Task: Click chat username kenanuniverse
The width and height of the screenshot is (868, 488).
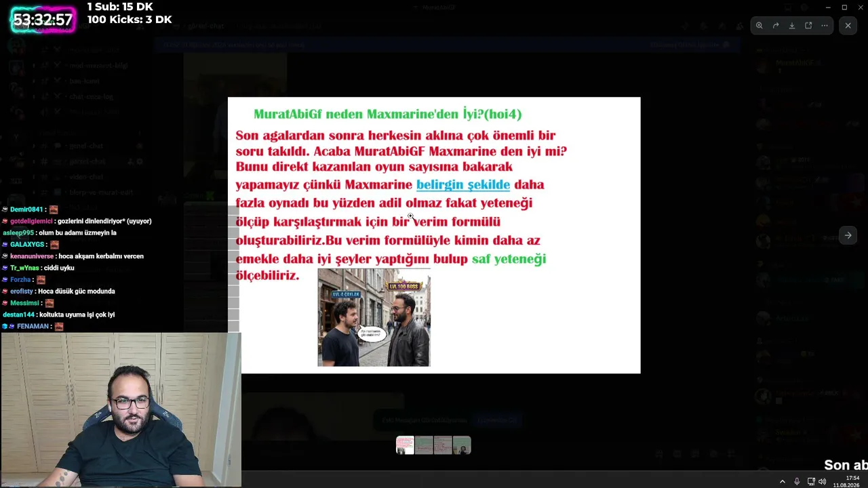Action: 32,256
